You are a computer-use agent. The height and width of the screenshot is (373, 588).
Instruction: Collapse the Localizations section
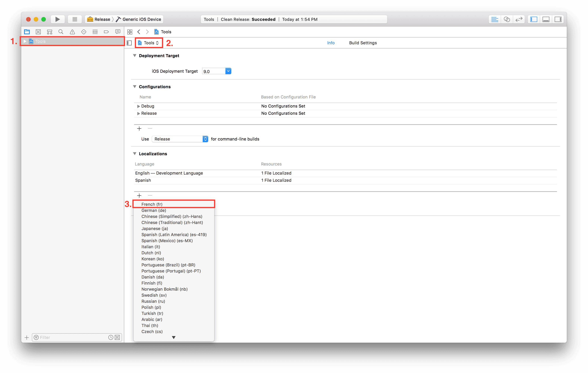[134, 154]
